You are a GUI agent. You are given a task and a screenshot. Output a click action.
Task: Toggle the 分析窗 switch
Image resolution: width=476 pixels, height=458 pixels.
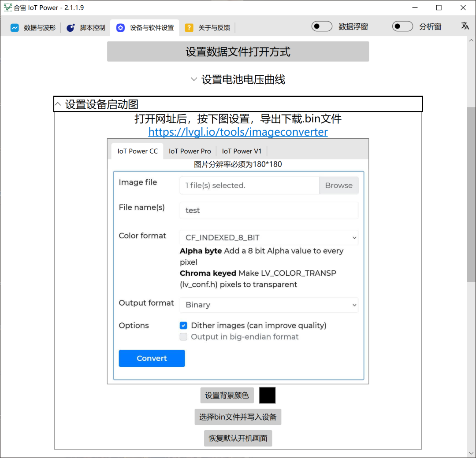[402, 26]
